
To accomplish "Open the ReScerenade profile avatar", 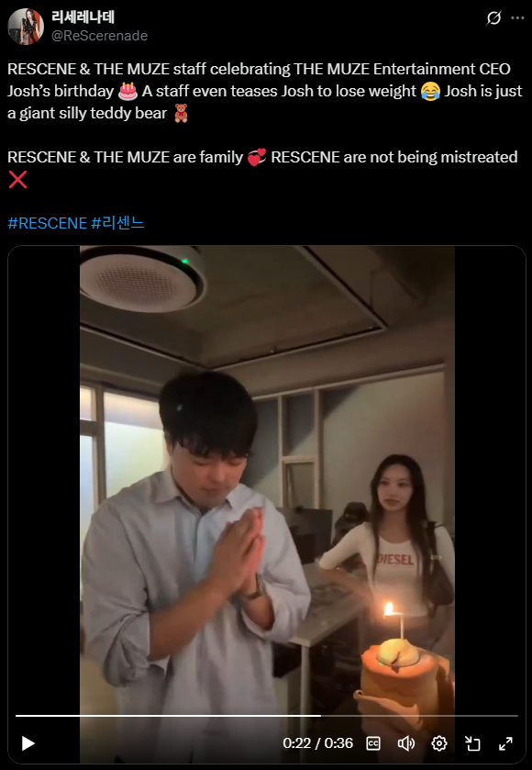I will click(26, 27).
